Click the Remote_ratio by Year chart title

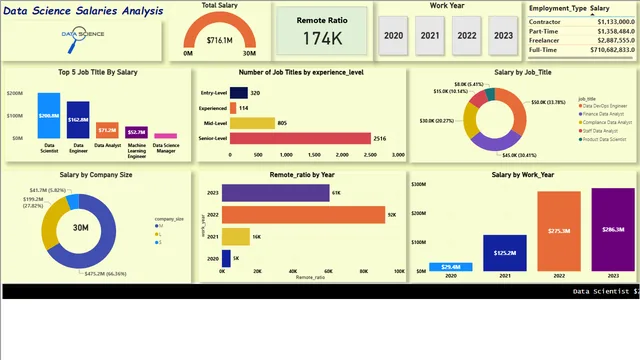tap(302, 175)
